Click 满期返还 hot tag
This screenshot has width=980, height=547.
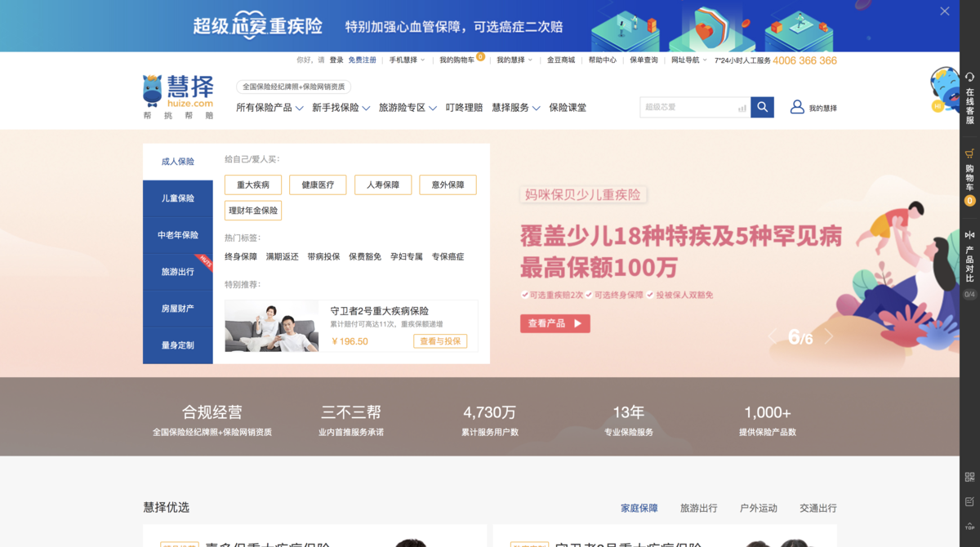283,256
